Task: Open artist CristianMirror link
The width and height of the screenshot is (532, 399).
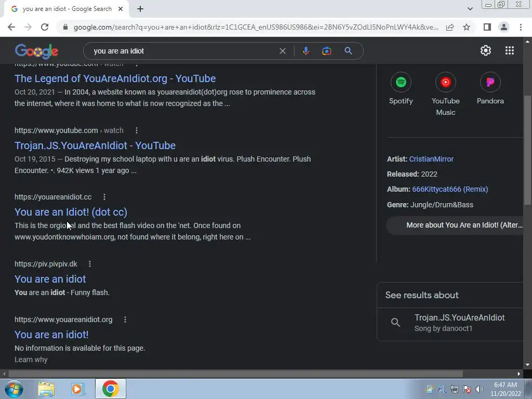Action: (431, 159)
